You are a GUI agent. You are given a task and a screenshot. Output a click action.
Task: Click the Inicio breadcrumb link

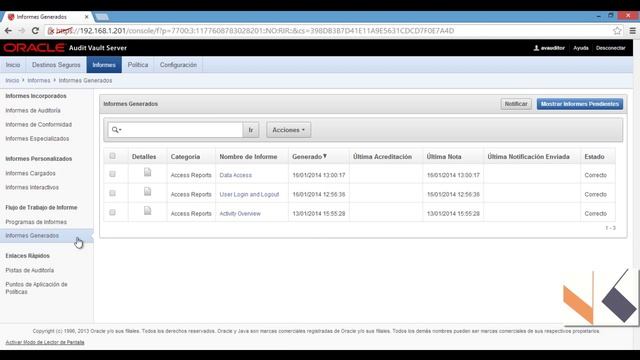(12, 80)
